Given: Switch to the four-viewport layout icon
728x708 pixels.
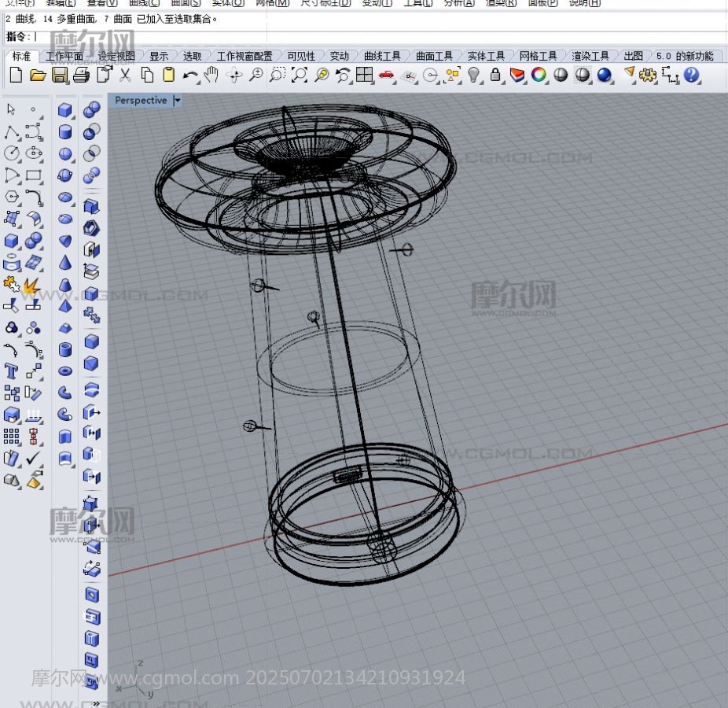Looking at the screenshot, I should point(365,75).
